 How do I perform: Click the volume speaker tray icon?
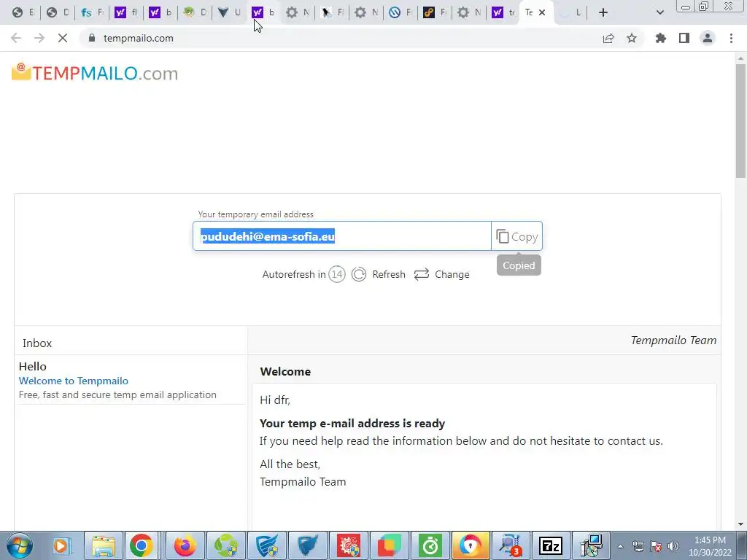click(x=673, y=546)
